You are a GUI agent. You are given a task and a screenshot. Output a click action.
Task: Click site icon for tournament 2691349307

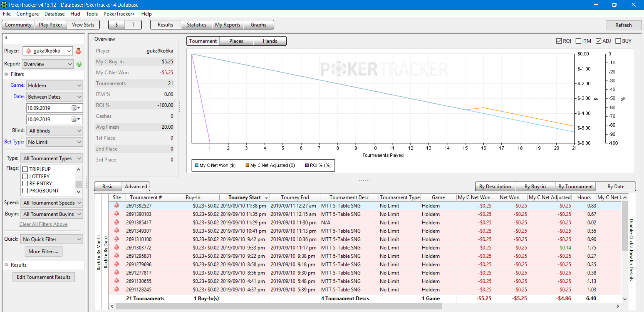tap(116, 231)
